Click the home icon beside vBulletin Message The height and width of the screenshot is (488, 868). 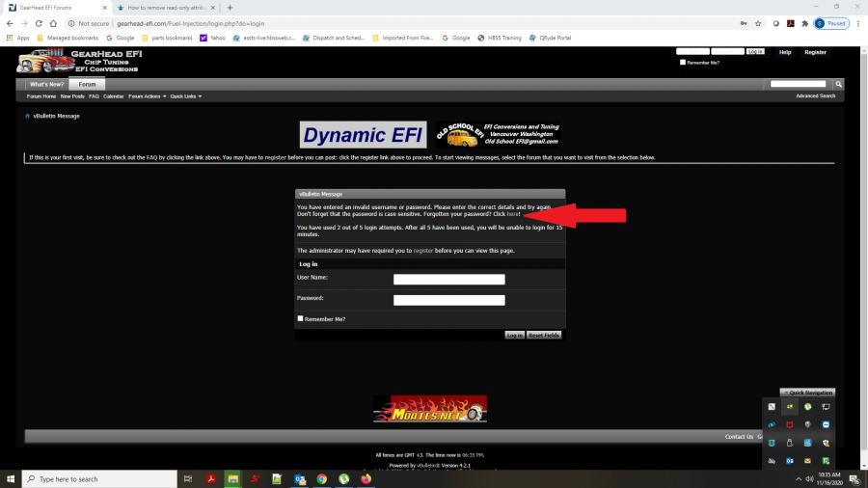point(27,116)
